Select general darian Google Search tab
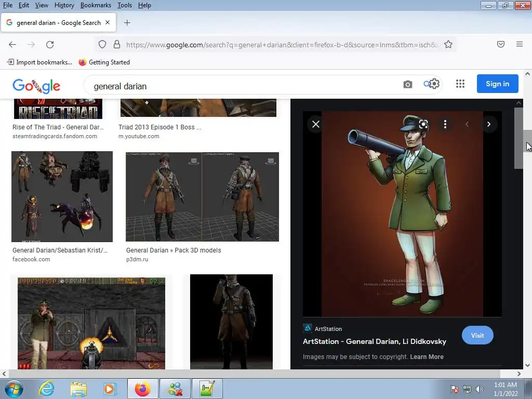Viewport: 532px width, 399px height. (58, 23)
